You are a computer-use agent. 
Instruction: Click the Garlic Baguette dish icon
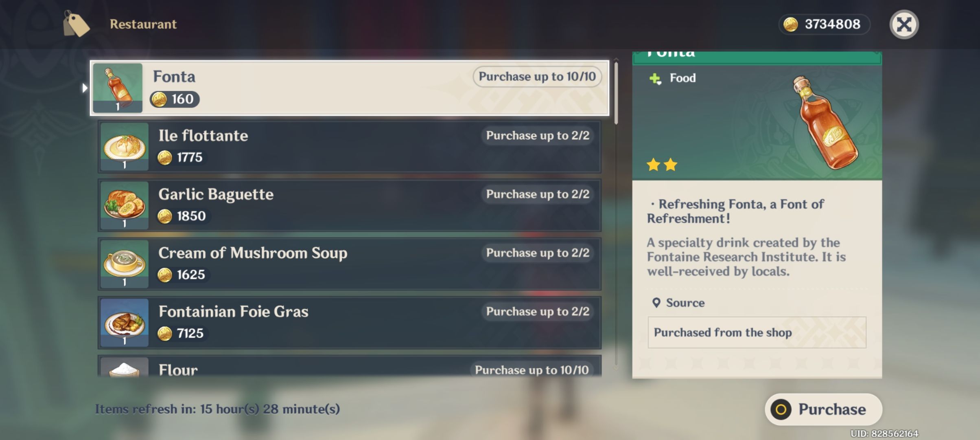[x=124, y=205]
